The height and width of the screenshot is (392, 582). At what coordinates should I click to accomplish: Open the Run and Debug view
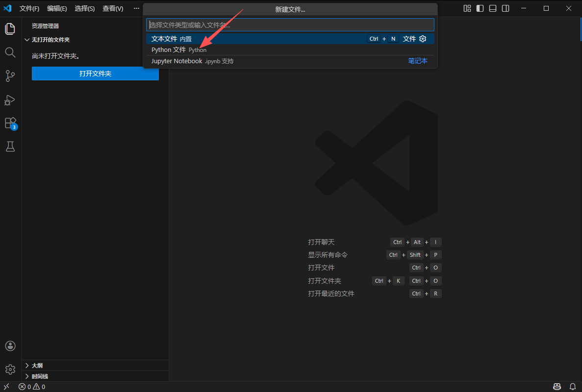tap(10, 100)
